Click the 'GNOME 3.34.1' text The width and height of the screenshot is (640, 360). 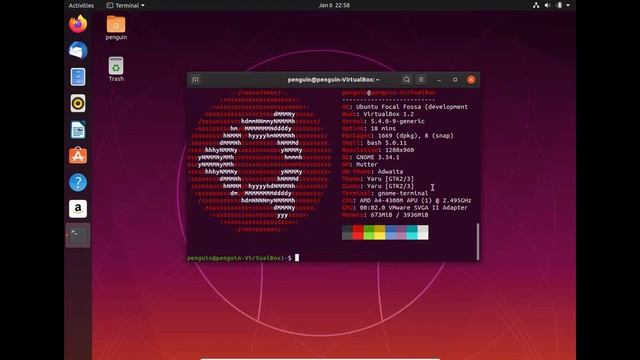[378, 157]
